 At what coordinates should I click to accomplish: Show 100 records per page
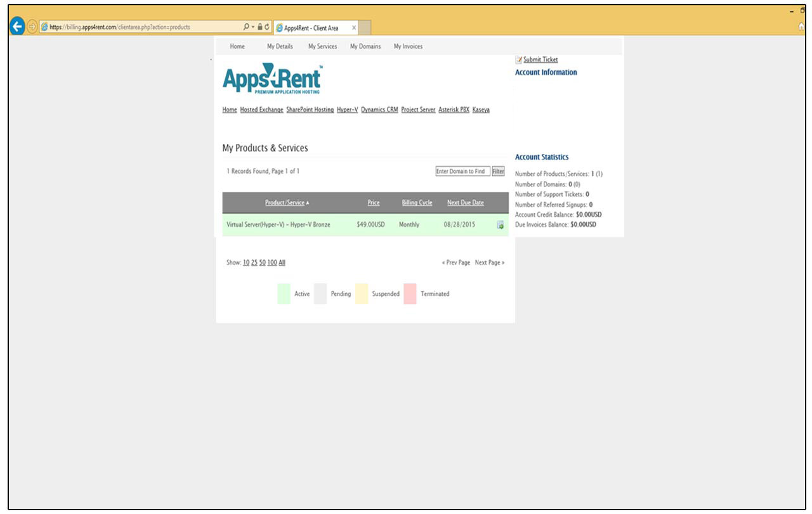[272, 262]
